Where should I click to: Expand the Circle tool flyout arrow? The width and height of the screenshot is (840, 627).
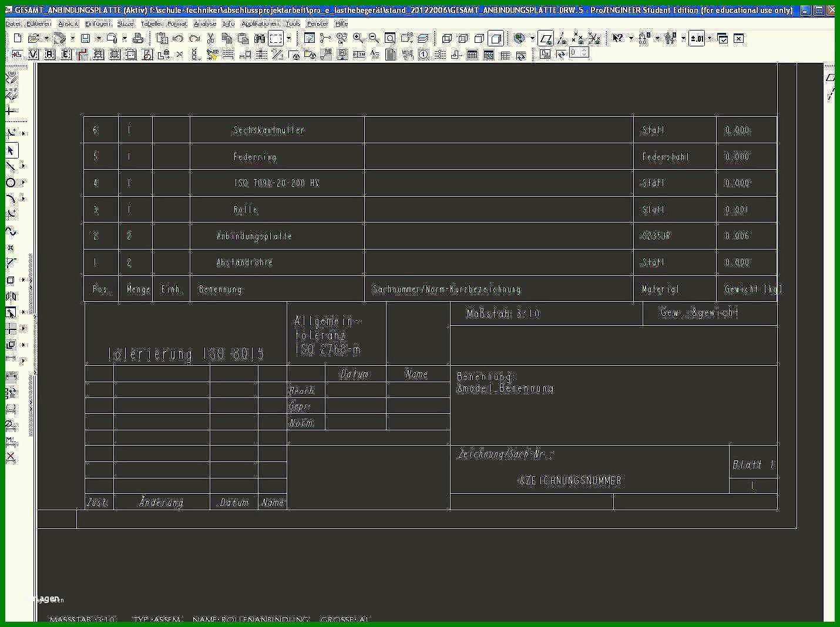coord(23,183)
